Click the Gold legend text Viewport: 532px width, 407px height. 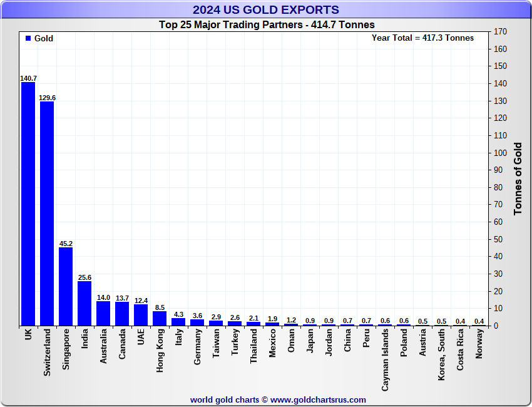(44, 38)
